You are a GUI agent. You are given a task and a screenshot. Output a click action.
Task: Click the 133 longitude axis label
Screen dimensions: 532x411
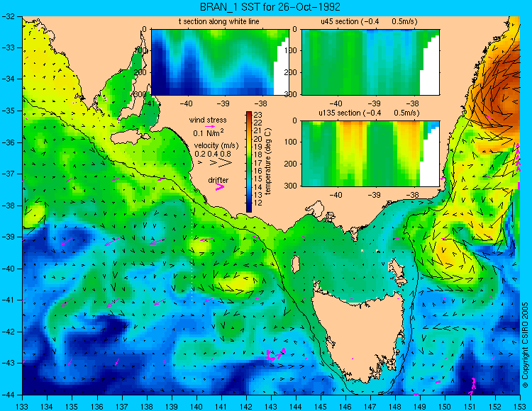coord(22,407)
